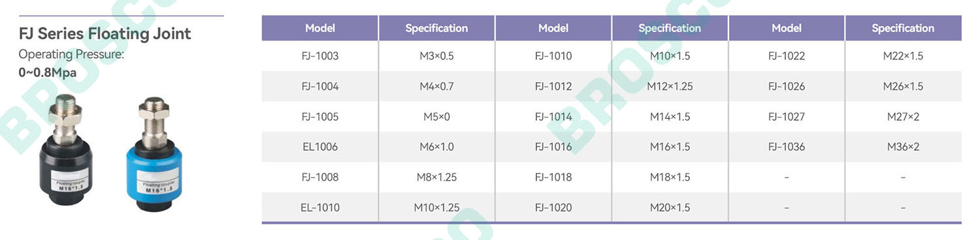Select the M20×1.5 specification cell
Image resolution: width=980 pixels, height=240 pixels.
pos(670,207)
